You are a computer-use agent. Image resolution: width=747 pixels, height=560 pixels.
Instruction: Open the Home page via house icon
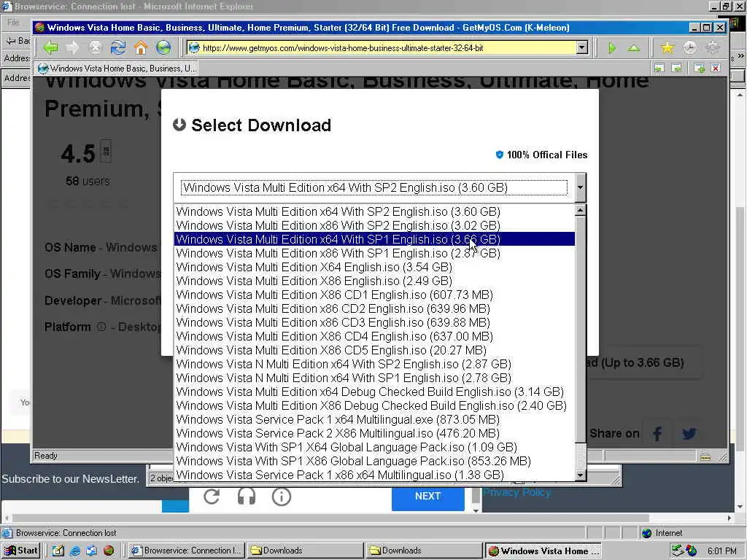coord(141,47)
